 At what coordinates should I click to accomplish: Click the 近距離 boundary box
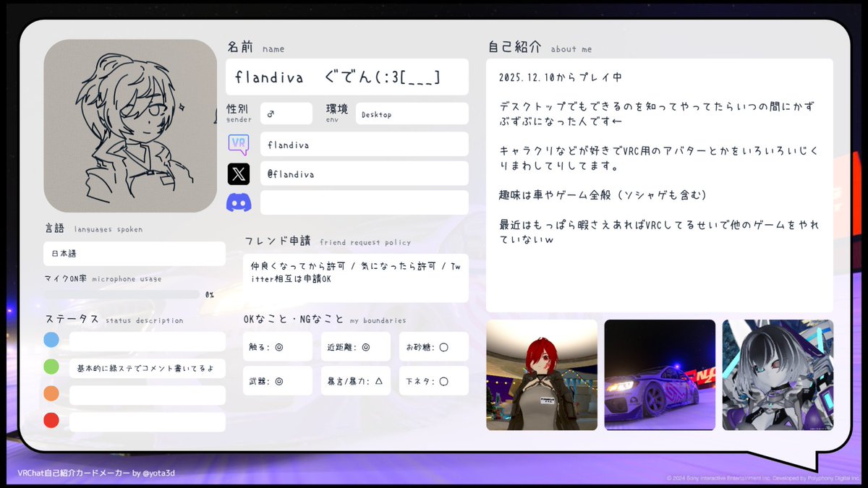(356, 346)
